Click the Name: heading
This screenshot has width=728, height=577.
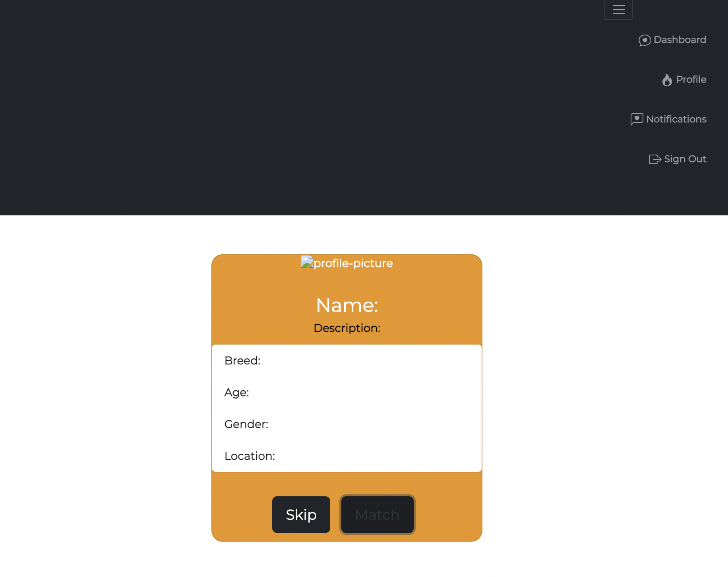pos(347,305)
